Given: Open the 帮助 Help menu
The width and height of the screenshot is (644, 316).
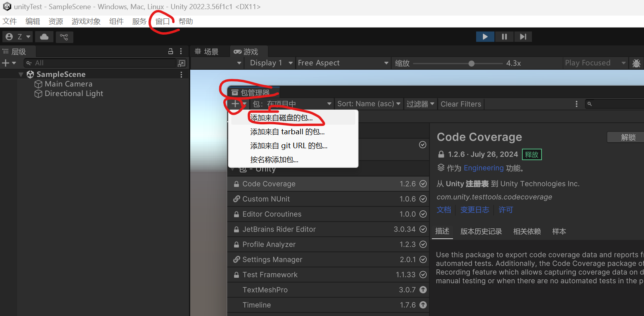Looking at the screenshot, I should pos(186,22).
